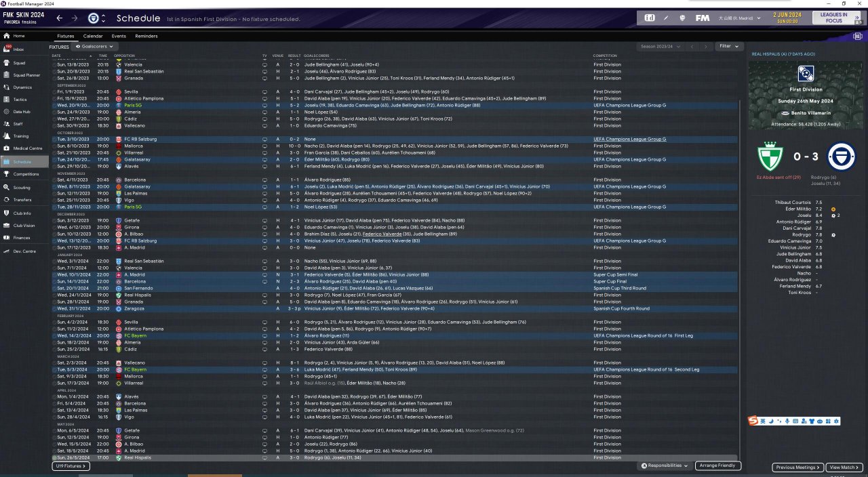Sort by the RESULT column header
Viewport: 868px width, 477px height.
click(x=294, y=56)
